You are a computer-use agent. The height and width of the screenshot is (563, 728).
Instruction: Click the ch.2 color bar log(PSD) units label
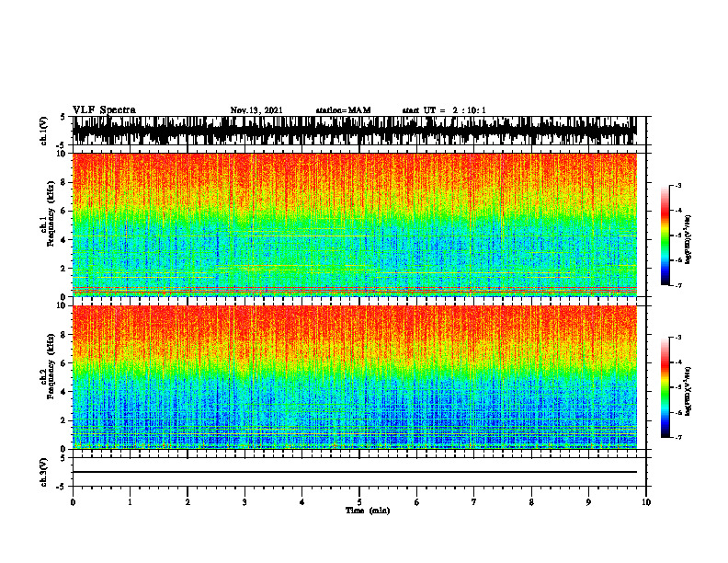688,391
